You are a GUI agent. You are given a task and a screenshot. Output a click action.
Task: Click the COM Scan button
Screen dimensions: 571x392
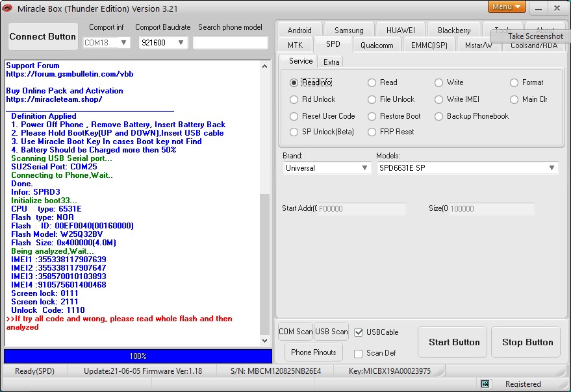pyautogui.click(x=296, y=332)
